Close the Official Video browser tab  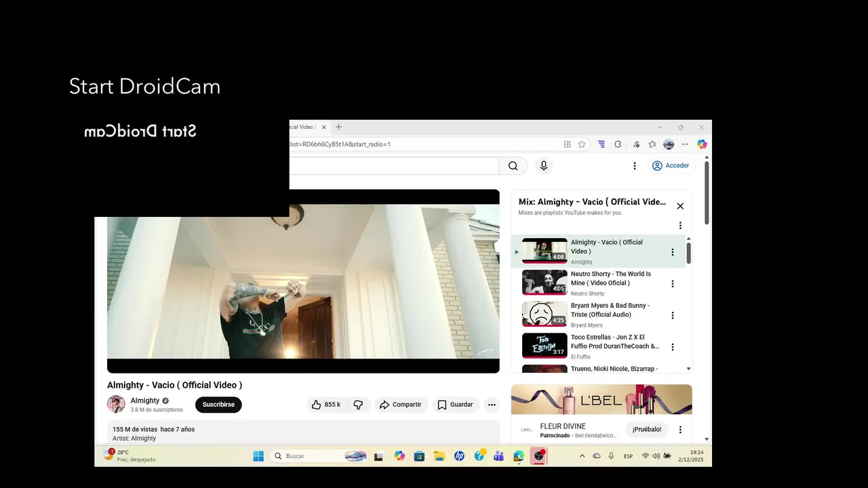click(323, 127)
